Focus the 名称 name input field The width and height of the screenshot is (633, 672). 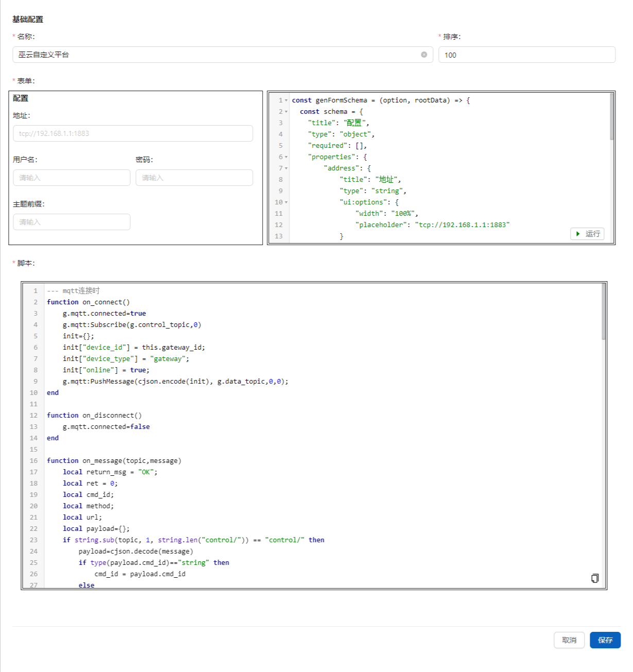tap(216, 55)
